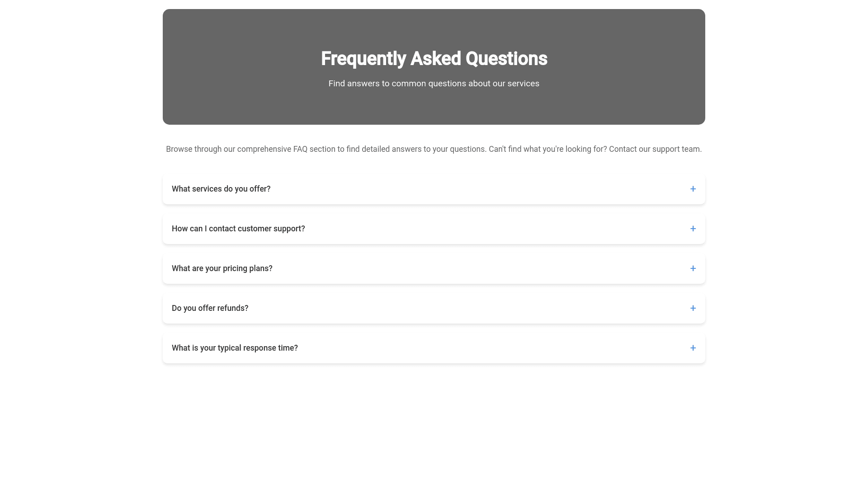Click plus icon next to response time question
This screenshot has width=868, height=488.
(693, 348)
